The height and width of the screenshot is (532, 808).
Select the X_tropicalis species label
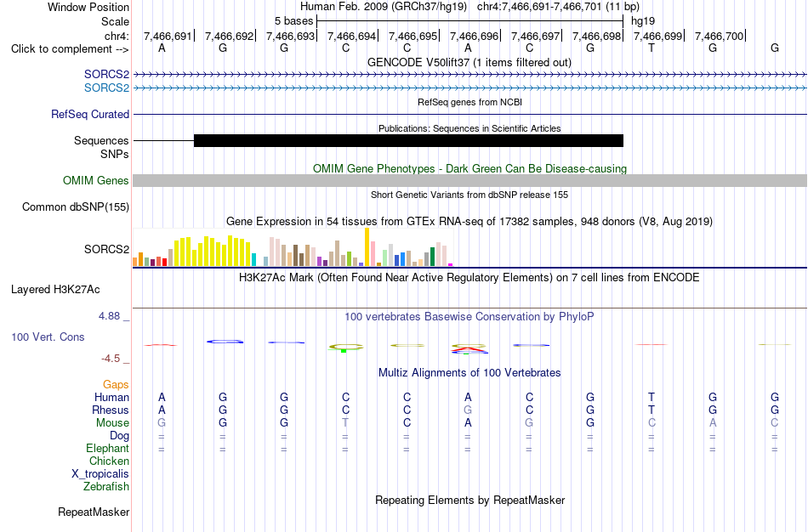click(100, 474)
